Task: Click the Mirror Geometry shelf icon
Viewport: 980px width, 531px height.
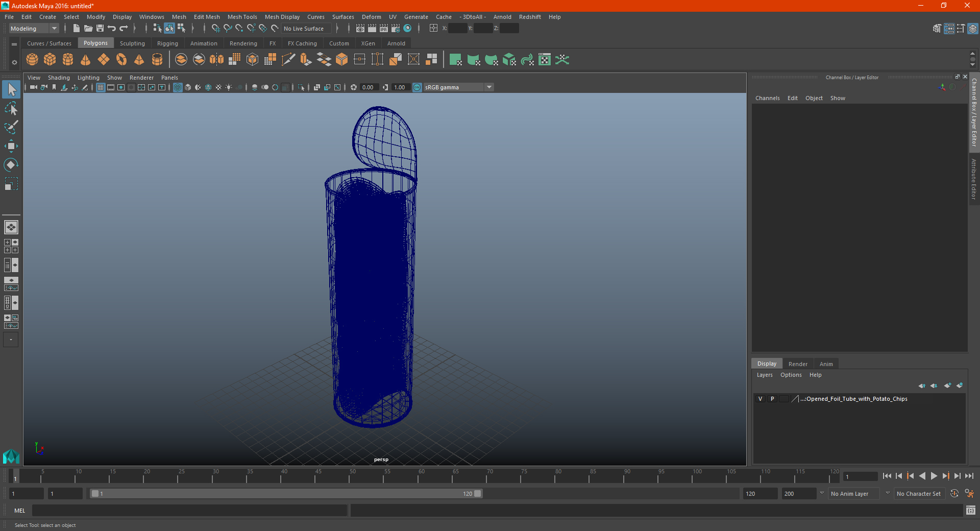Action: coord(216,60)
